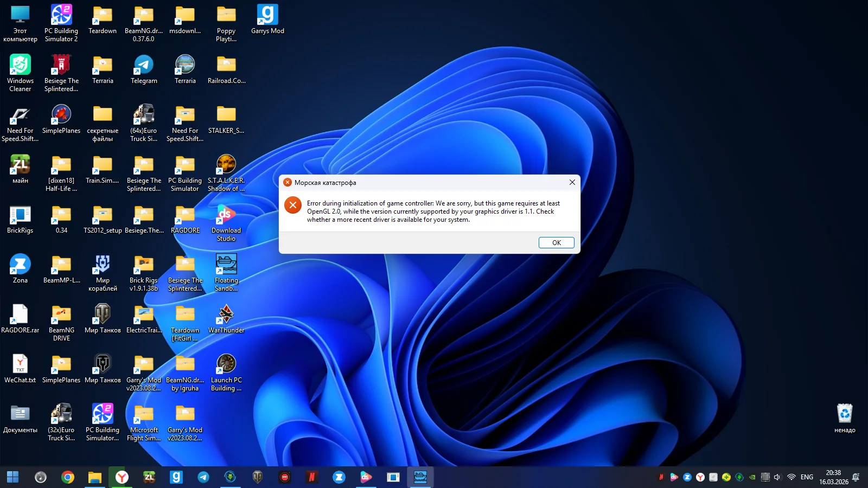Open the recycle bin named ненадо
The image size is (868, 488).
coord(845,418)
